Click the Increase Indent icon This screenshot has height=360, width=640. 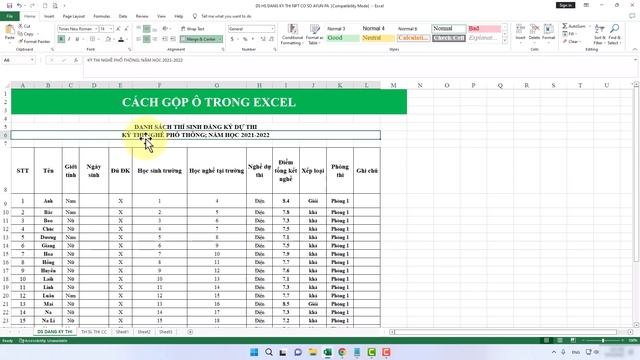(x=173, y=39)
